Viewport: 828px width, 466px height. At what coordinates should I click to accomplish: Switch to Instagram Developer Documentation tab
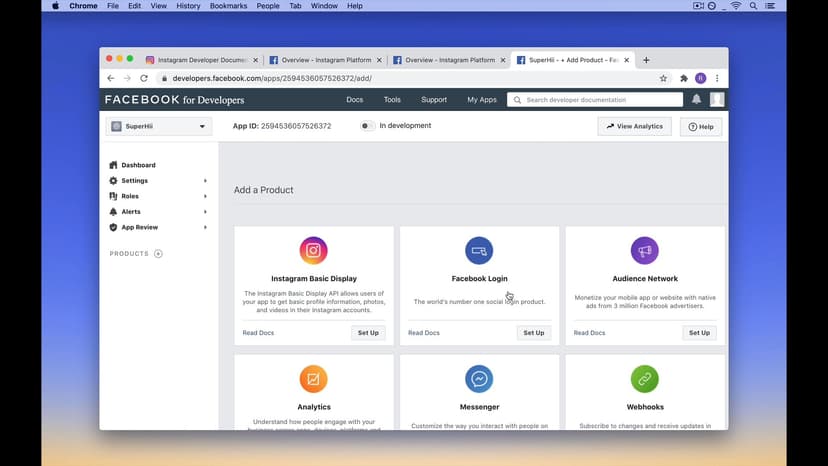[x=200, y=60]
